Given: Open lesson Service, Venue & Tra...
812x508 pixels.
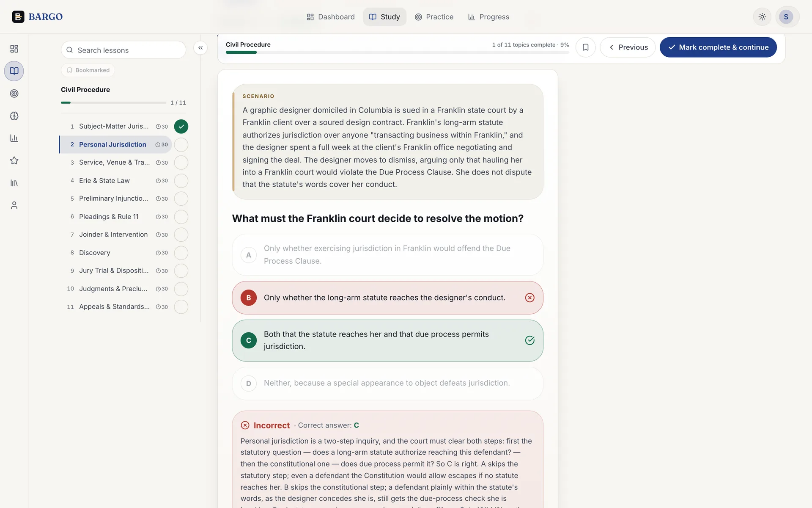Looking at the screenshot, I should (115, 163).
